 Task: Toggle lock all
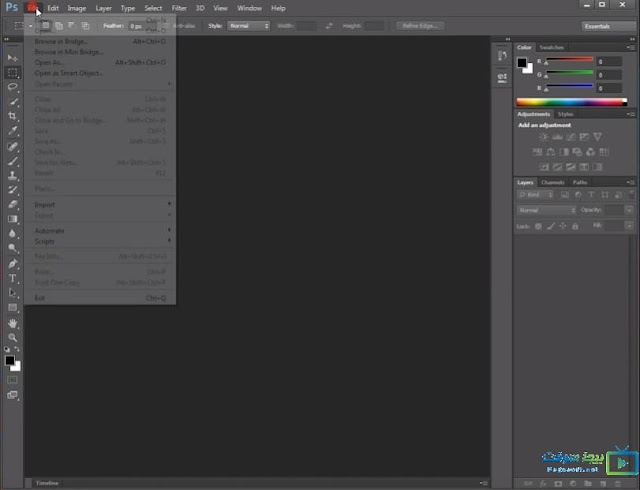point(575,226)
